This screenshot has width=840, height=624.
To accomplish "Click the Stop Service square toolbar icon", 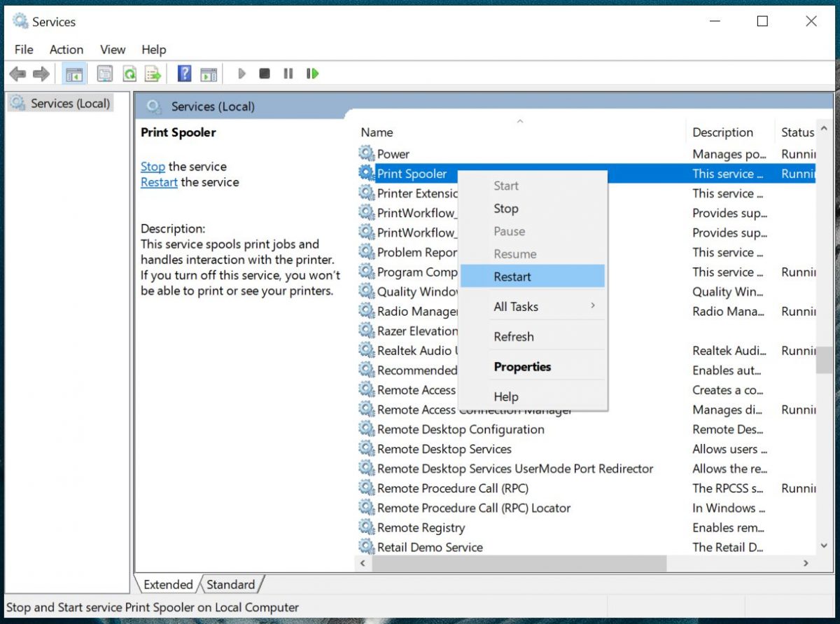I will pos(265,74).
